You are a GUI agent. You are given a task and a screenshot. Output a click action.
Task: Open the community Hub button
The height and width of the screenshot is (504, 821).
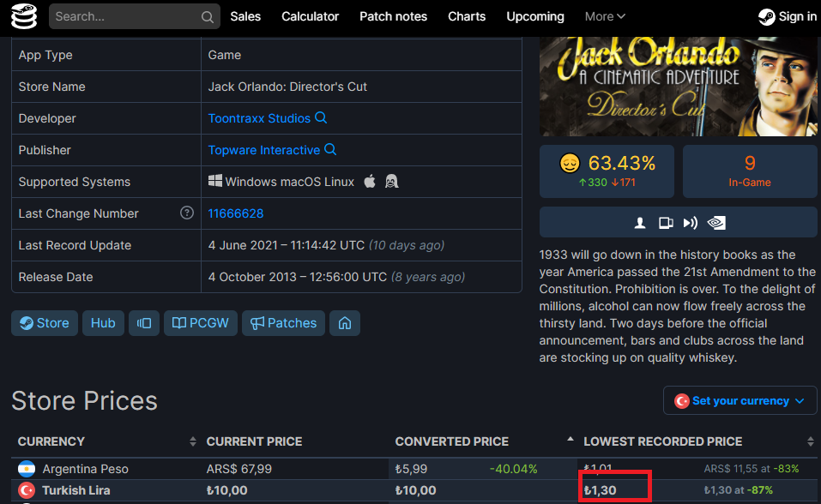103,323
